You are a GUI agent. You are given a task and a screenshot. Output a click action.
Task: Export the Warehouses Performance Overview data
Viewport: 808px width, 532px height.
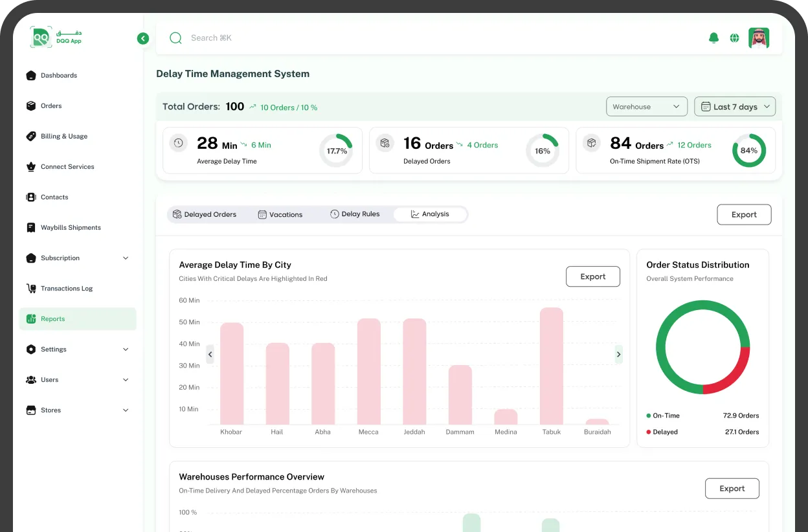[x=732, y=489]
